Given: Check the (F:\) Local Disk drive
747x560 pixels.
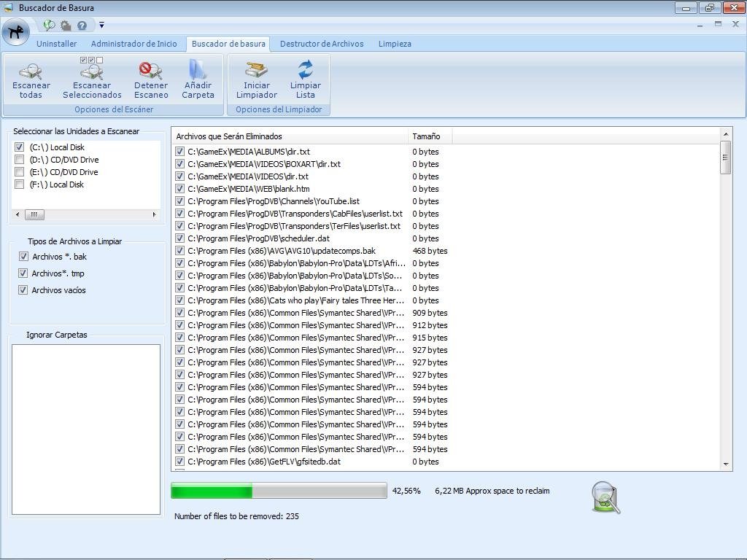Looking at the screenshot, I should point(20,184).
